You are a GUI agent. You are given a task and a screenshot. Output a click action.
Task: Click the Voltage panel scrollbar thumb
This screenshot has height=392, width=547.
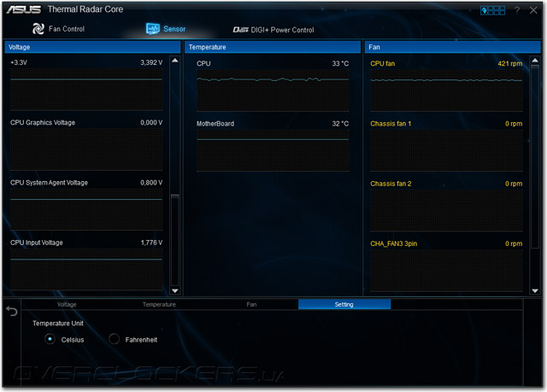tap(175, 240)
